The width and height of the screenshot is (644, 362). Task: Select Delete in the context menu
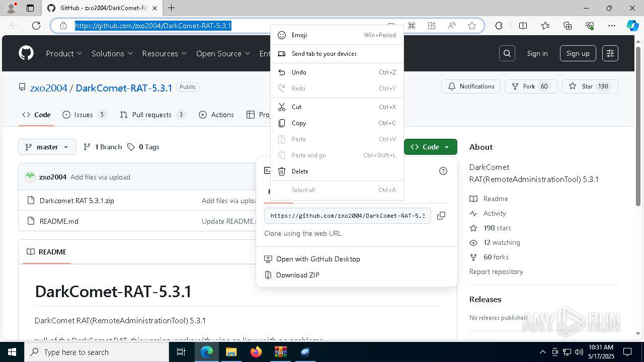[337, 171]
